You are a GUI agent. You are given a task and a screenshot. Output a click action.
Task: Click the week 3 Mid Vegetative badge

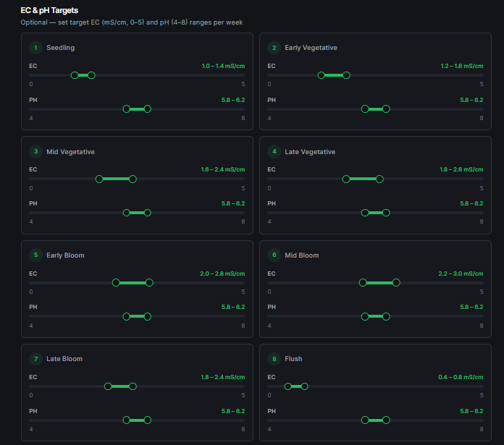pos(35,151)
